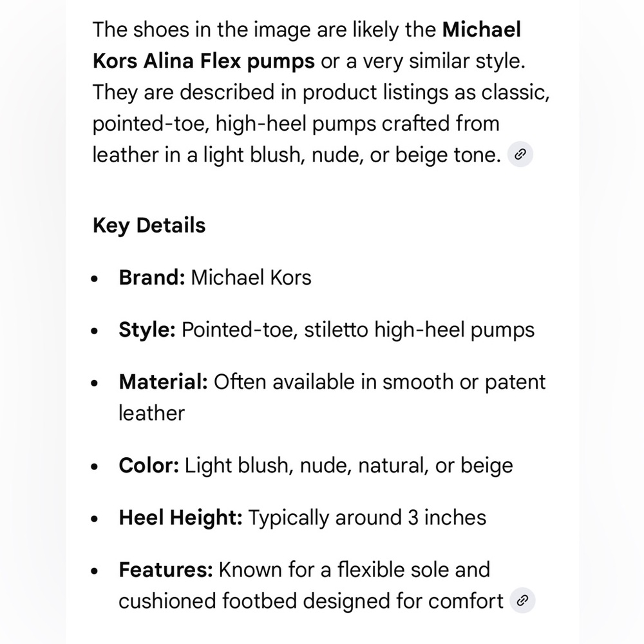Click the bold "Heel Height:" label
644x644 pixels.
180,518
